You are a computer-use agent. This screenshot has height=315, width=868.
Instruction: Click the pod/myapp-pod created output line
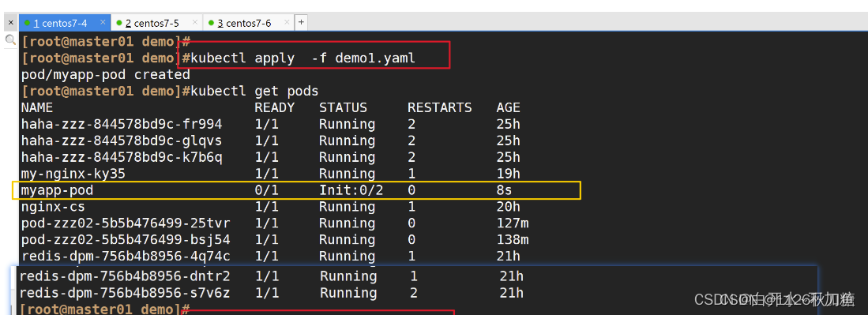pyautogui.click(x=105, y=74)
